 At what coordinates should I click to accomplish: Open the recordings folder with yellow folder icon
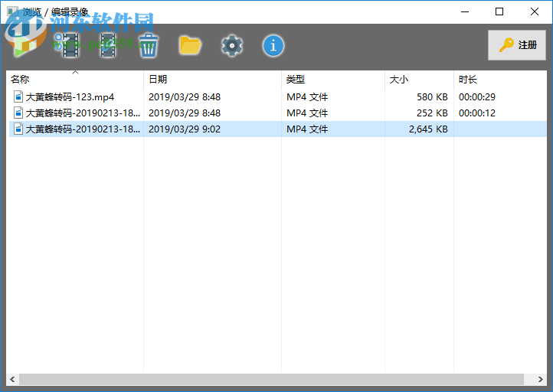(x=191, y=45)
